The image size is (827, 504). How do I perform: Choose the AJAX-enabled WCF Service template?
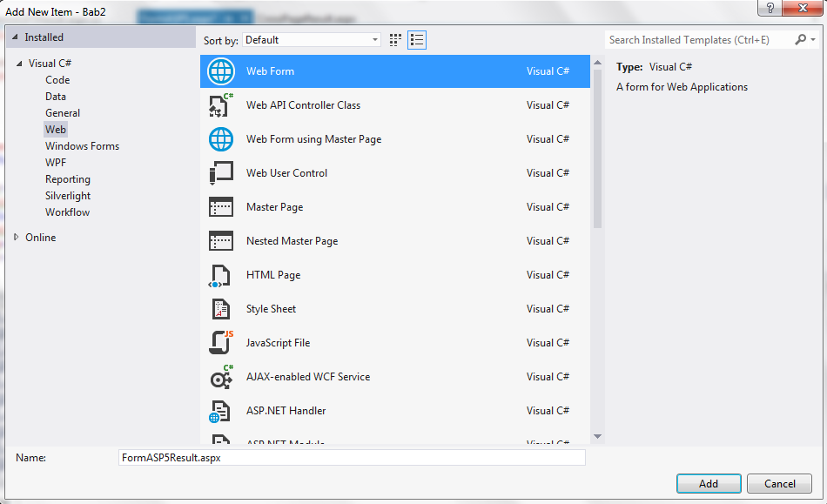[395, 377]
